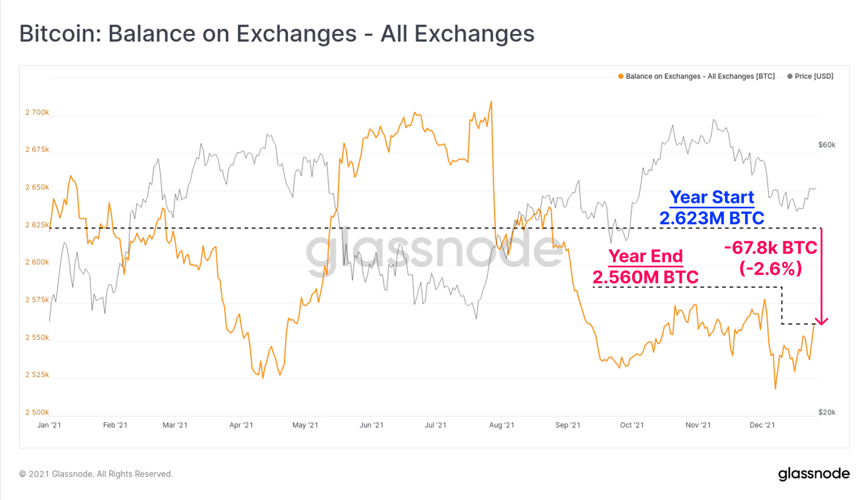Click the Year End annotation label
This screenshot has height=500, width=868.
tap(646, 256)
